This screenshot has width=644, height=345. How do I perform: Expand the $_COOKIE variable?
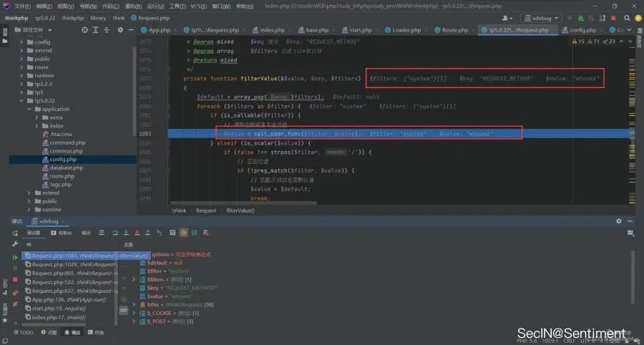point(134,313)
